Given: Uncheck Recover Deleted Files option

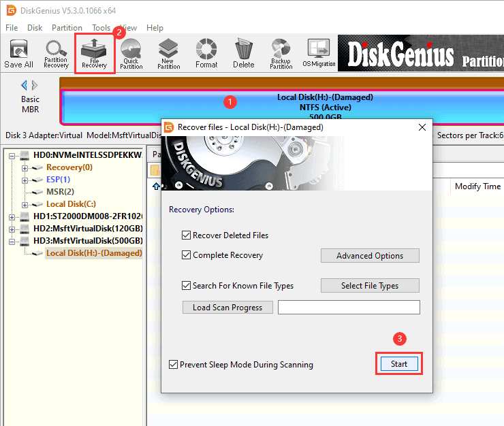Looking at the screenshot, I should pos(187,235).
